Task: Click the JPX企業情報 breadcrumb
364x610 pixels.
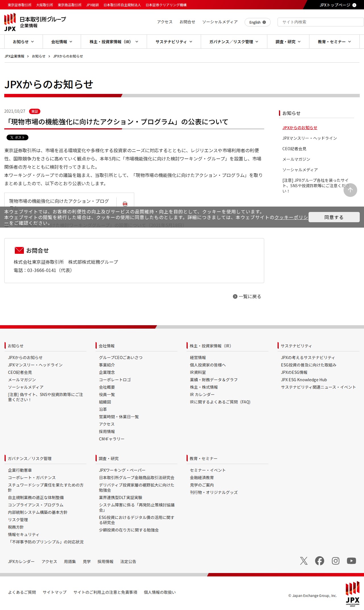Action: pyautogui.click(x=15, y=56)
